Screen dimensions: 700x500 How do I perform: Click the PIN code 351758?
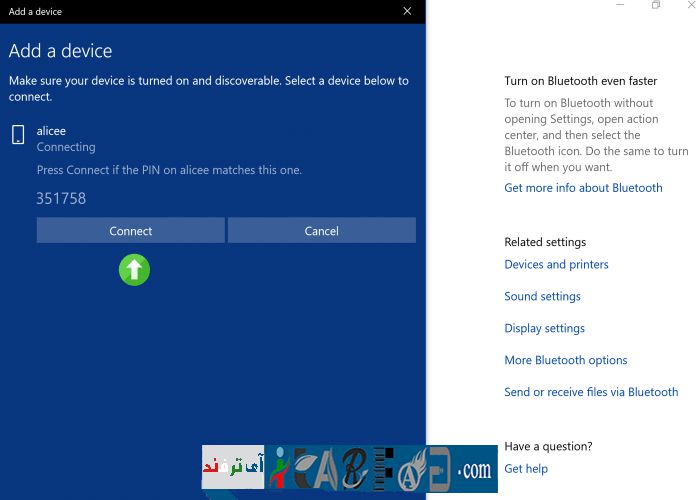click(61, 198)
